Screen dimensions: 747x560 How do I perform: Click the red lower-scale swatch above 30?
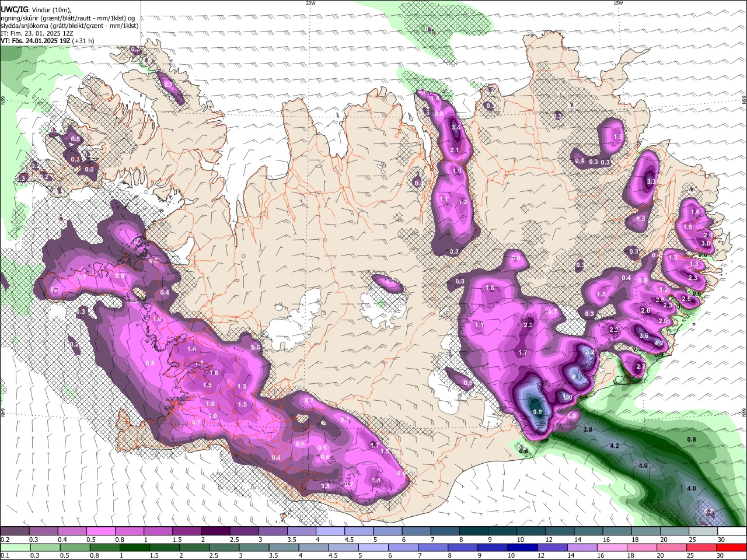point(731,547)
